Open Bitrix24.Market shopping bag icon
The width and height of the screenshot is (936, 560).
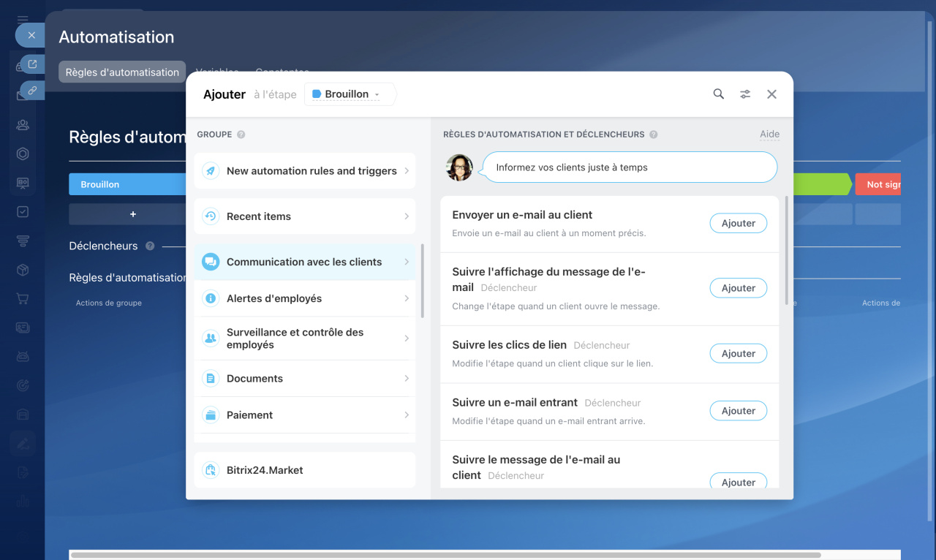[211, 470]
